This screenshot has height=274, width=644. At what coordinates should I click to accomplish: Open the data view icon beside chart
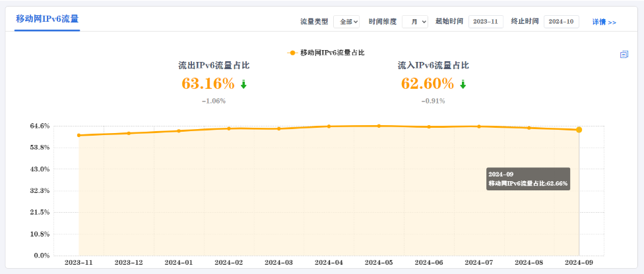point(624,54)
